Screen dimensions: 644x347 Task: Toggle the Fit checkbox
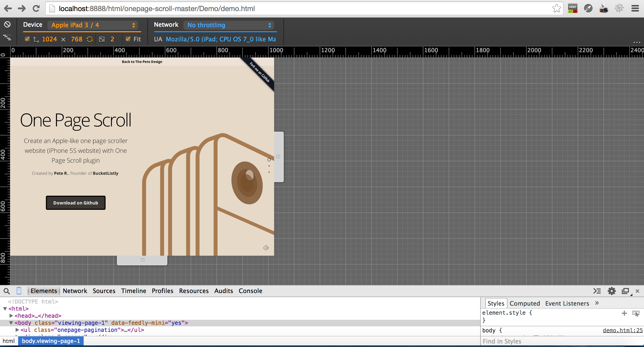pyautogui.click(x=128, y=39)
